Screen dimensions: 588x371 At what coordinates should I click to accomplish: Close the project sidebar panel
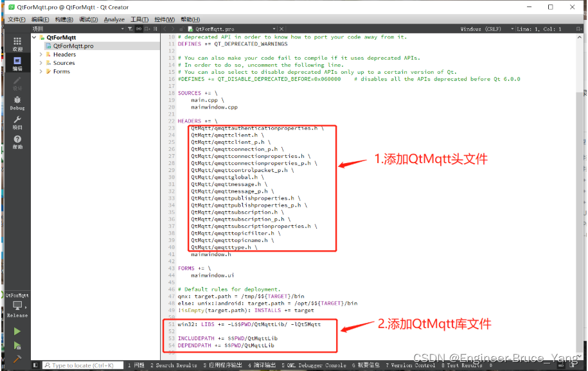tap(156, 29)
